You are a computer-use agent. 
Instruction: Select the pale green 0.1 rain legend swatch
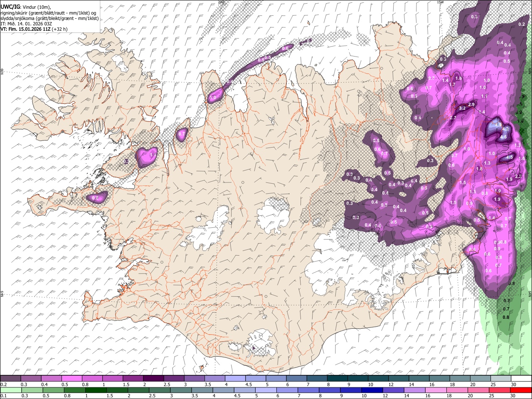10,390
